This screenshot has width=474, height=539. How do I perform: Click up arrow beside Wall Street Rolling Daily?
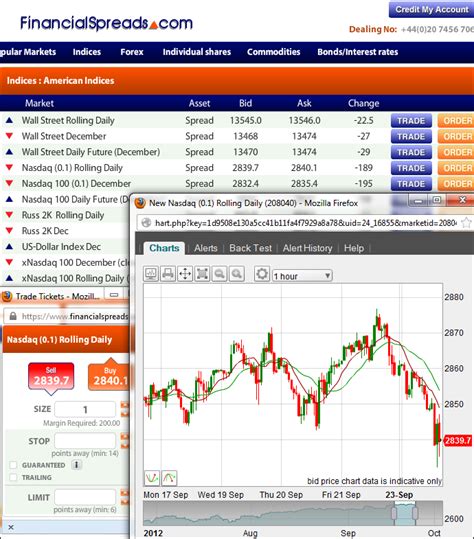pyautogui.click(x=9, y=120)
